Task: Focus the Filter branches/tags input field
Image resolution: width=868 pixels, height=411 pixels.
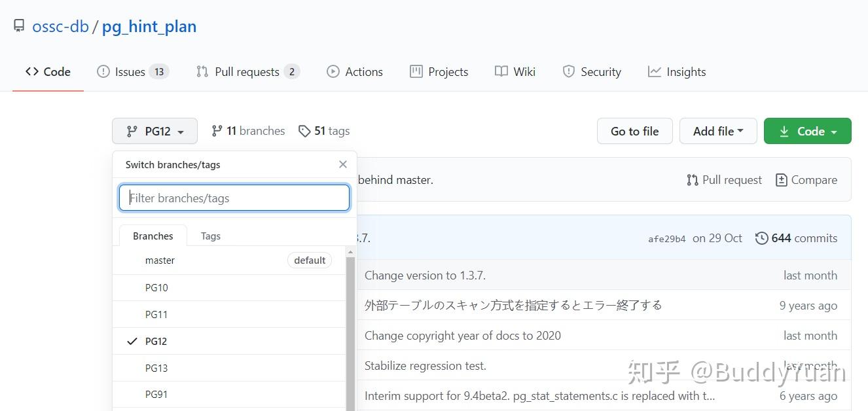Action: (234, 198)
